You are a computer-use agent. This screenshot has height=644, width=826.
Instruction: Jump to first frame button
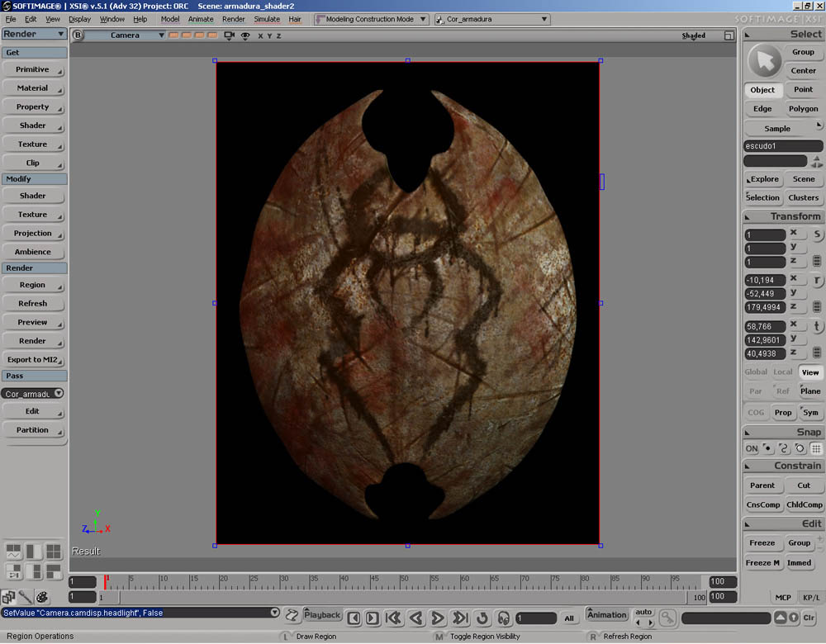394,618
